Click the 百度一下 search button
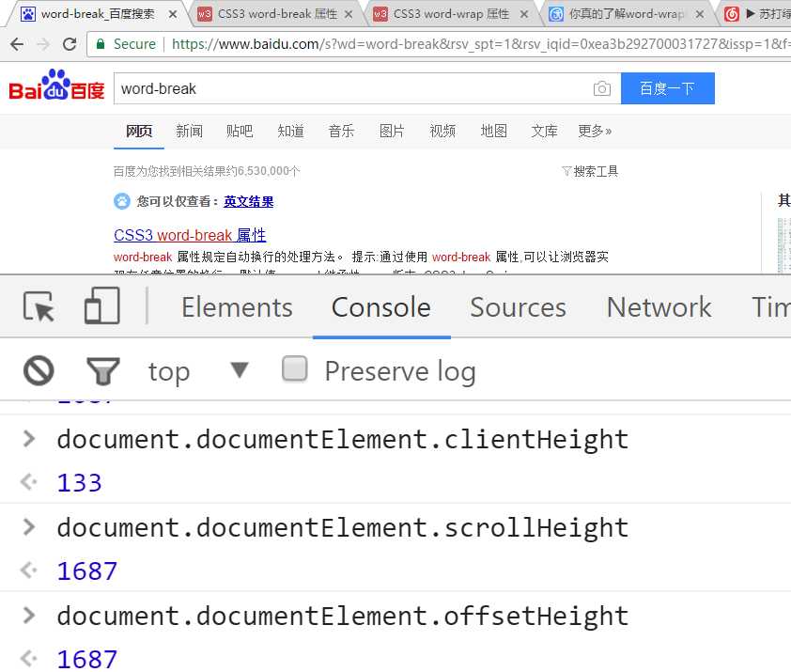 [x=667, y=88]
